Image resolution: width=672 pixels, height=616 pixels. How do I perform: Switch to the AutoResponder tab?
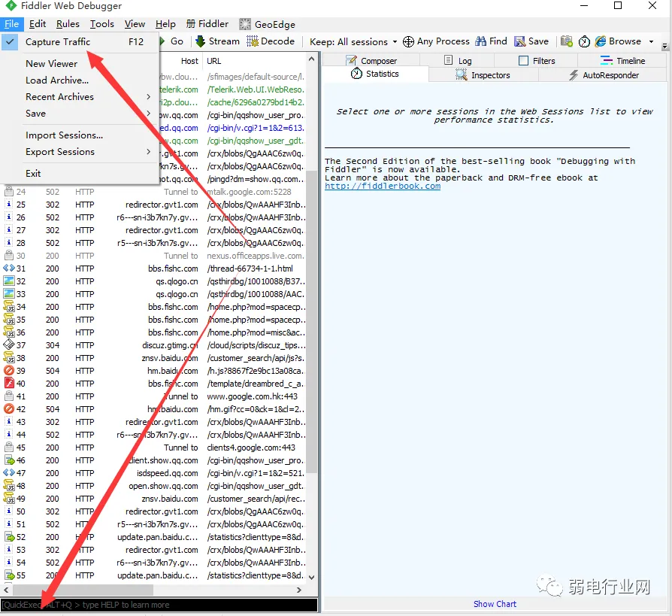point(604,75)
